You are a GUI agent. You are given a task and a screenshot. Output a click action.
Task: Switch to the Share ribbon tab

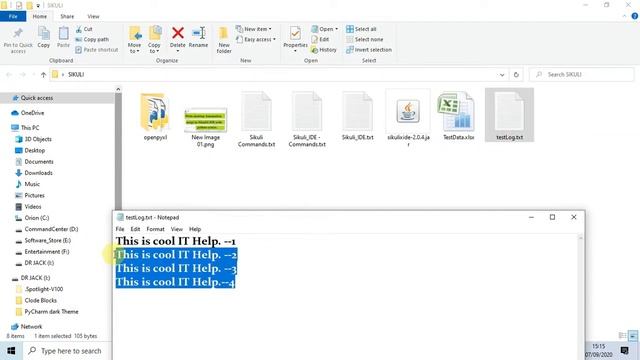(67, 16)
